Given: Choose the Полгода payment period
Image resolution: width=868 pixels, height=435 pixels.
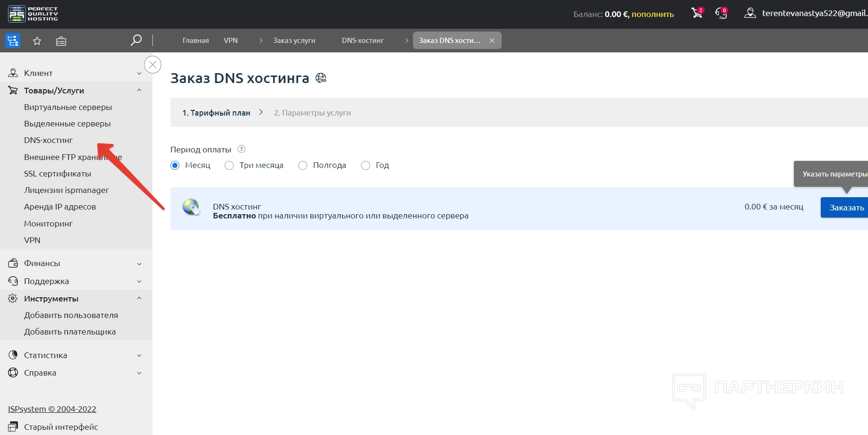Looking at the screenshot, I should click(303, 166).
